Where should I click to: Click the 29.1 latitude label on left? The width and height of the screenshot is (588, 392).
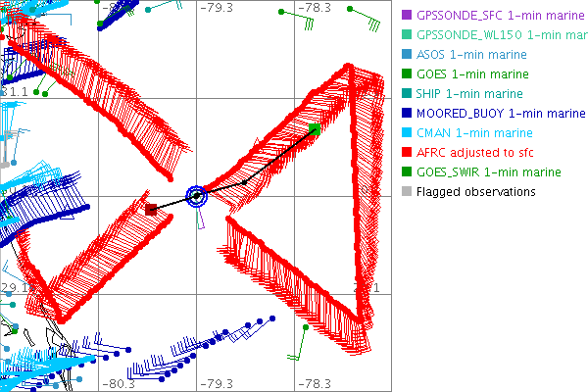(14, 287)
